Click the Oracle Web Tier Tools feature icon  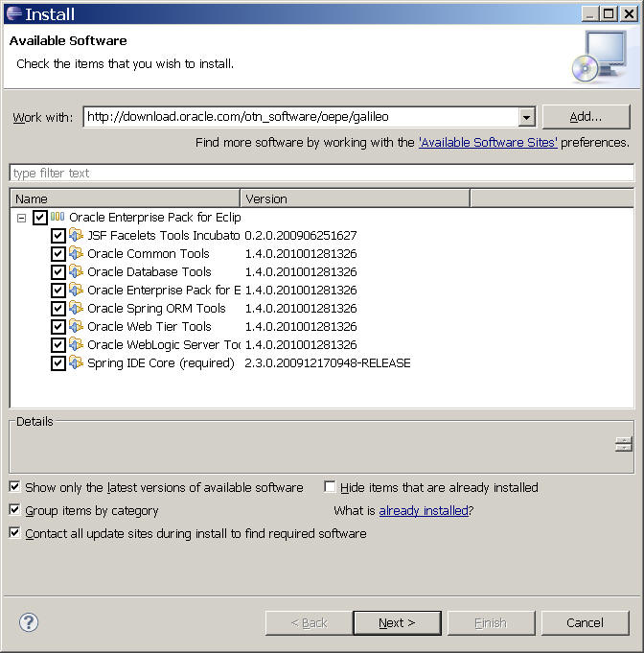tap(76, 326)
